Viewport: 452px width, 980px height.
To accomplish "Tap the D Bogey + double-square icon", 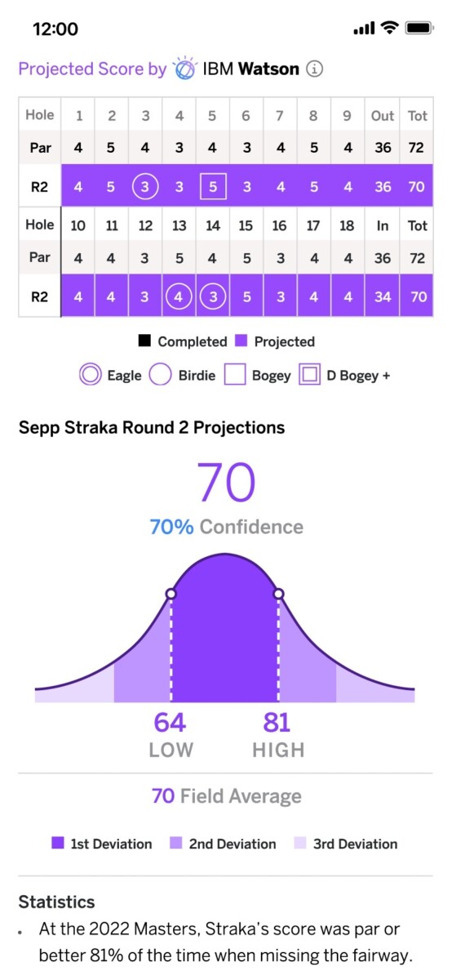I will 309,376.
